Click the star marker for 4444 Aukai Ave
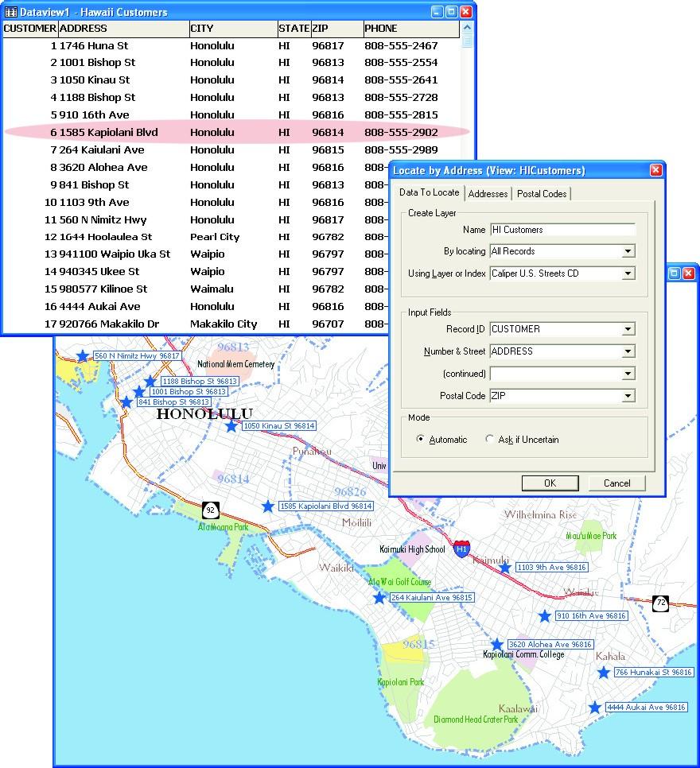The height and width of the screenshot is (768, 700). coord(595,708)
